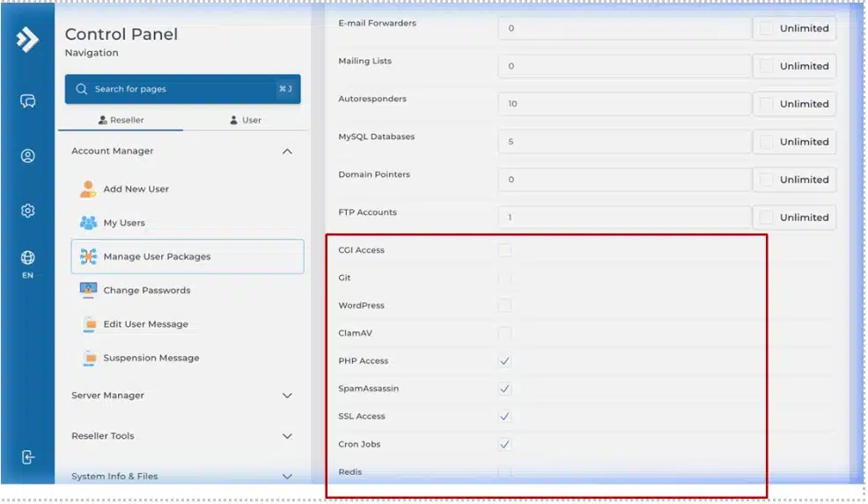Image resolution: width=868 pixels, height=504 pixels.
Task: Click the FTP Accounts value field
Action: point(624,217)
